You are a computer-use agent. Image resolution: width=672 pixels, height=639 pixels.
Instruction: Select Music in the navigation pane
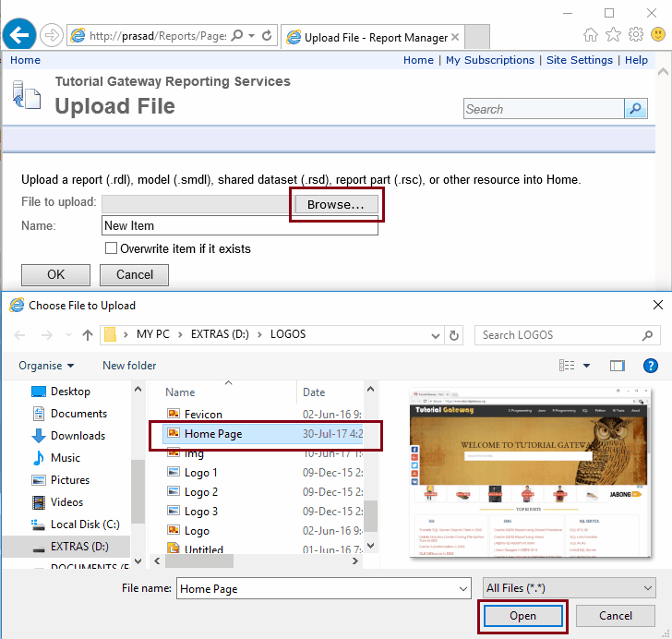(x=66, y=458)
